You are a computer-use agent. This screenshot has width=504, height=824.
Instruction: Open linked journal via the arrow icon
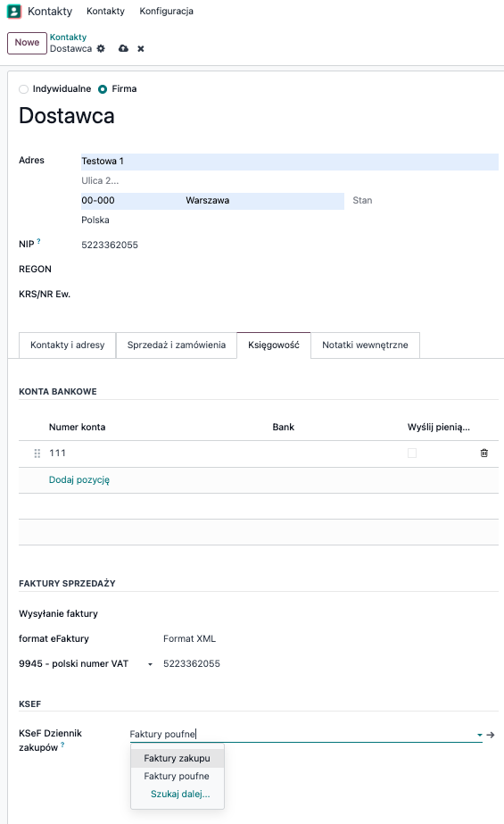491,735
